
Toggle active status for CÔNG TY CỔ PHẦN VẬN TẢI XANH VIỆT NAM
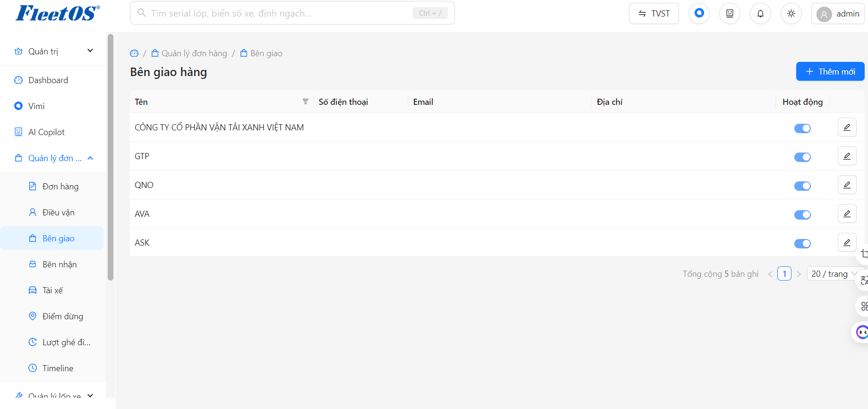(802, 128)
